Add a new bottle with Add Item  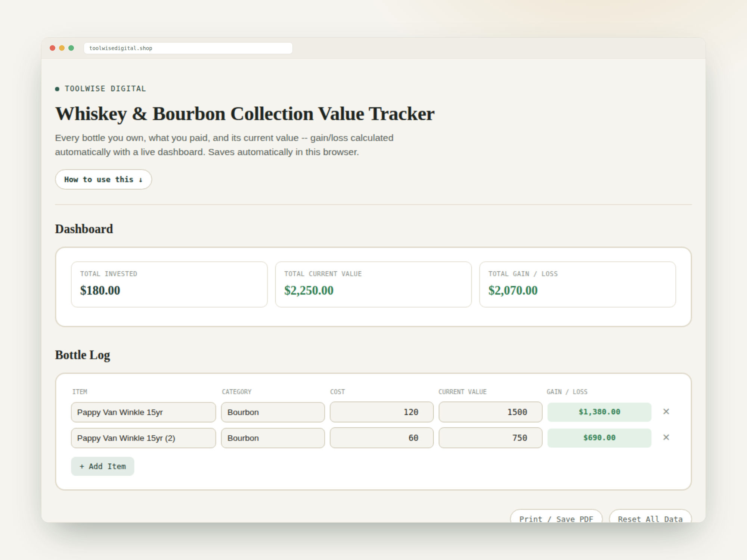tap(103, 466)
